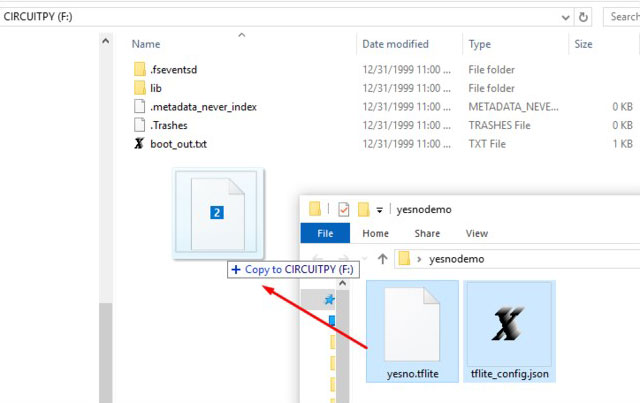640x403 pixels.
Task: Expand the Quick Access Toolbar customize arrow
Action: pos(380,210)
